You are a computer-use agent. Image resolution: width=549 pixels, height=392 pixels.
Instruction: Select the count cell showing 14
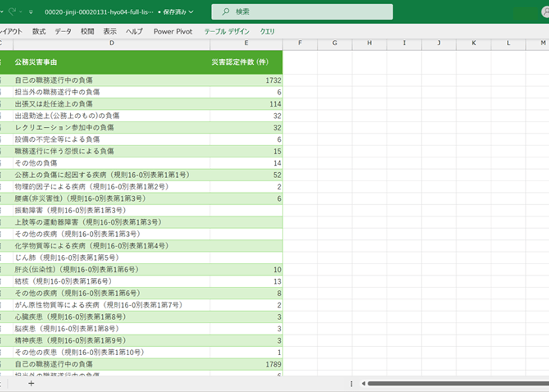pos(246,163)
